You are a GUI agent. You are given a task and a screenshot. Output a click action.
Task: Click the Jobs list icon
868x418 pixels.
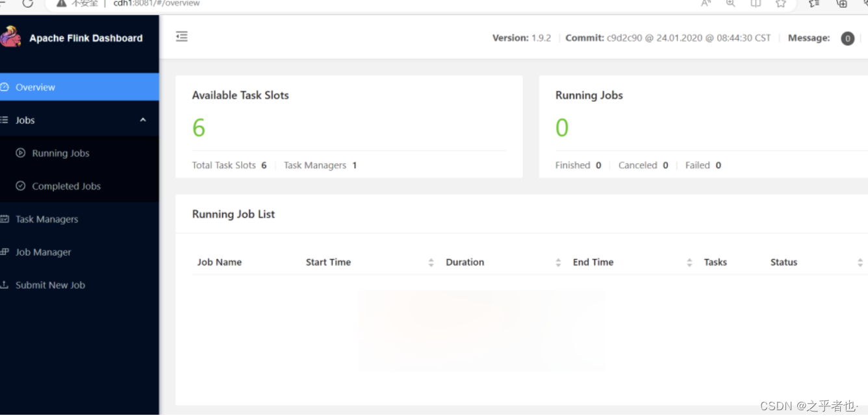(4, 120)
